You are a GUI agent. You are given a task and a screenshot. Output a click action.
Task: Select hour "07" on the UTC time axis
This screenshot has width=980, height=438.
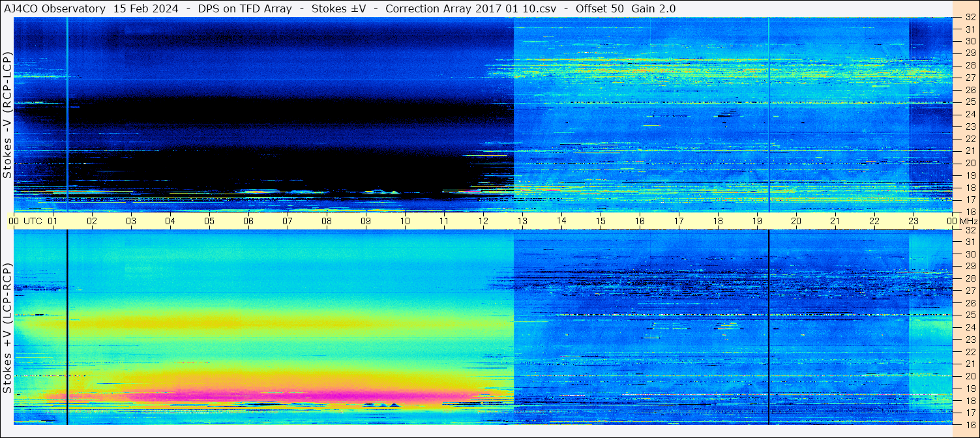[288, 221]
